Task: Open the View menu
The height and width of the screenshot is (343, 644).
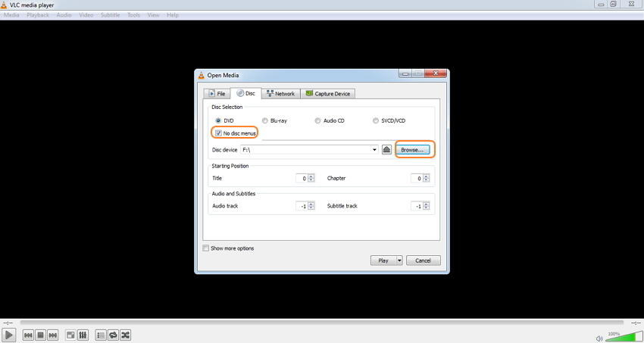Action: point(153,15)
